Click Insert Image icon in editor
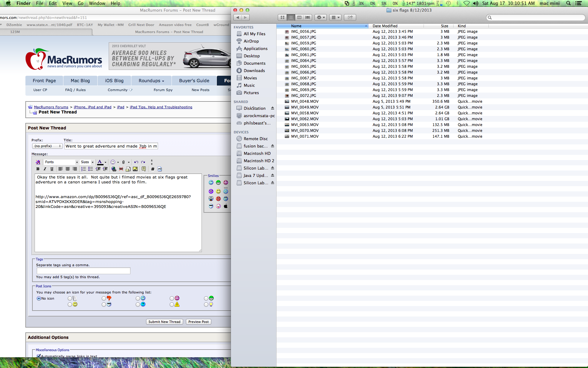Viewport: 588px width, 368px height. (x=135, y=169)
